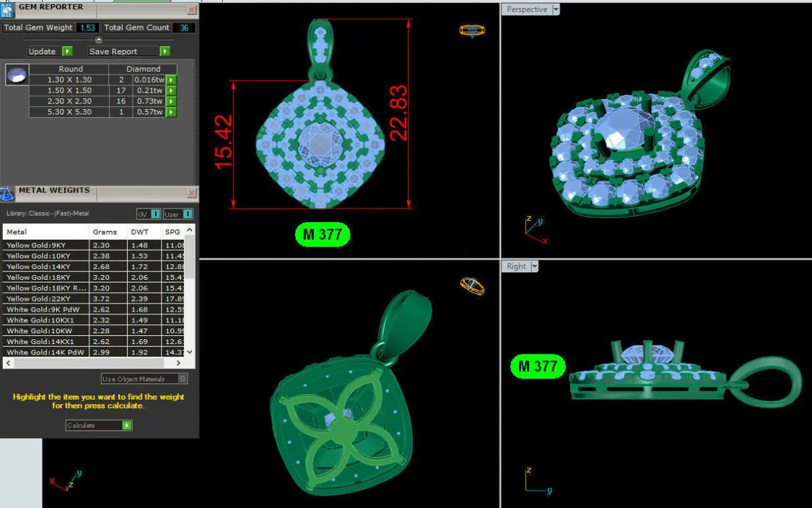
Task: Click gem count 17 in the gem table
Action: tap(120, 91)
